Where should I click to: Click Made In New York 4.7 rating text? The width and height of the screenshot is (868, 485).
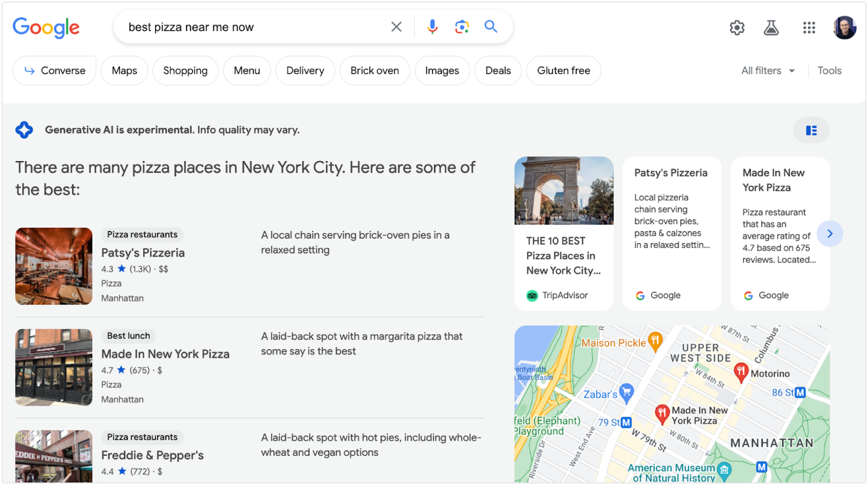132,370
